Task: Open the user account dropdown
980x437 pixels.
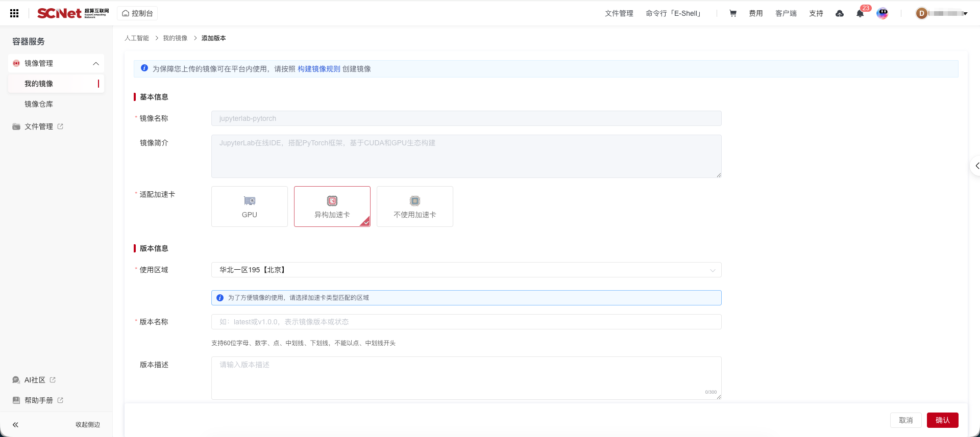Action: click(x=942, y=13)
